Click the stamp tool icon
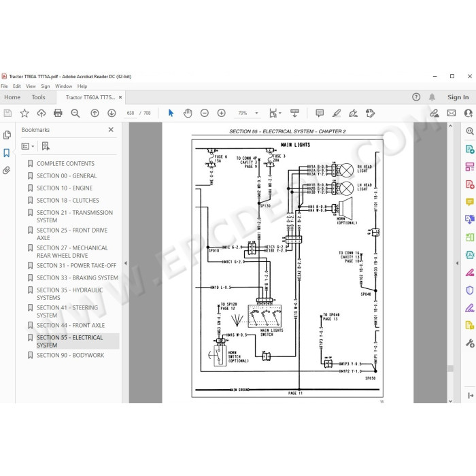 [x=371, y=114]
